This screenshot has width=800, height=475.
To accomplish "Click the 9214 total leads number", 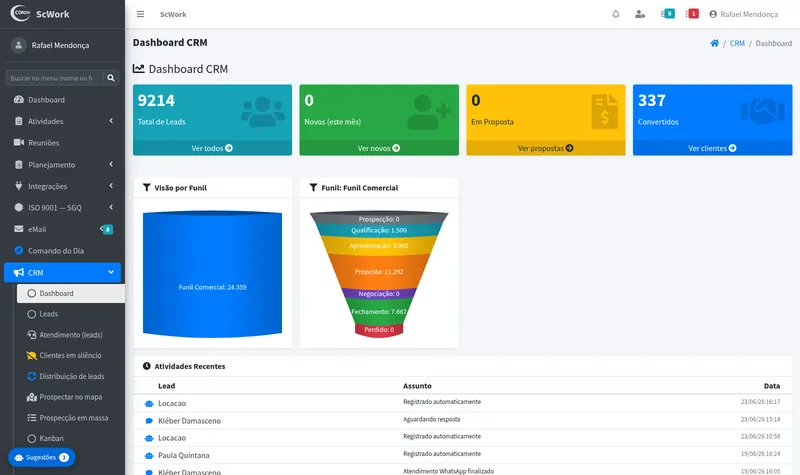I will (156, 101).
